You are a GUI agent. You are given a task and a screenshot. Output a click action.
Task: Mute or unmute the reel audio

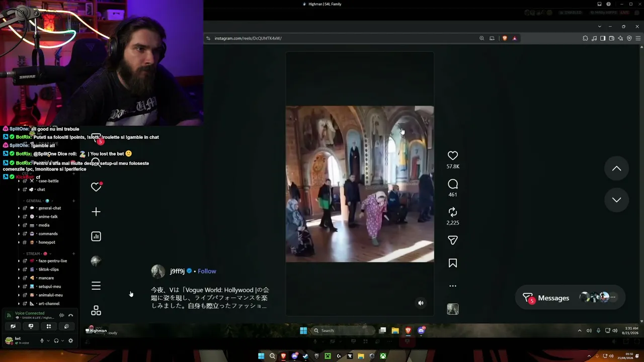[x=421, y=303]
